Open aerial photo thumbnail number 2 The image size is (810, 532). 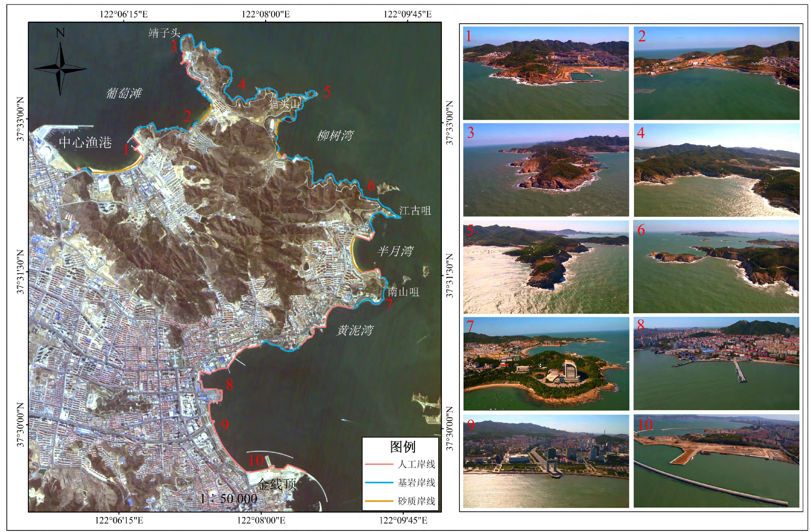[716, 73]
